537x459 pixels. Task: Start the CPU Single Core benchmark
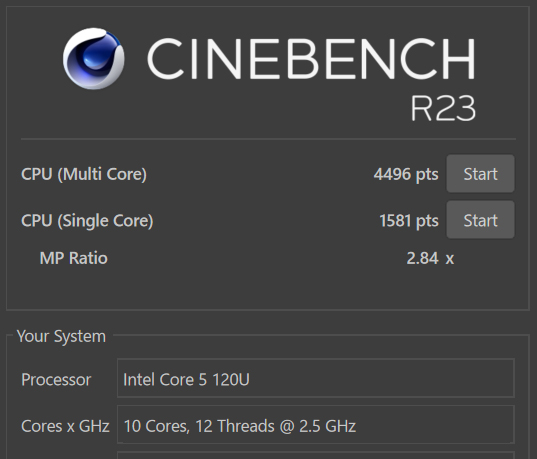click(480, 220)
